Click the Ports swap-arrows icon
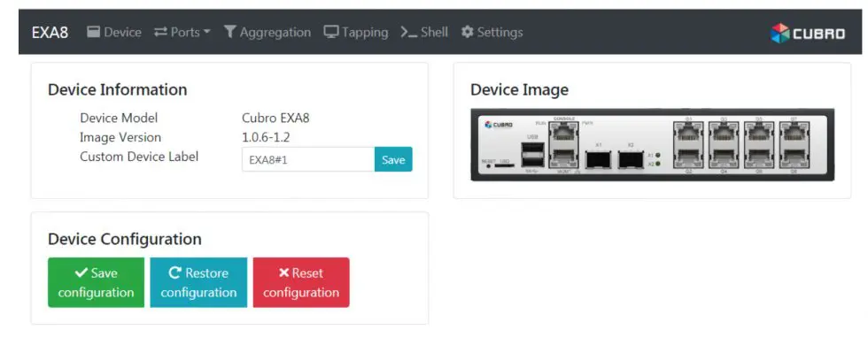The height and width of the screenshot is (345, 868). click(x=160, y=32)
